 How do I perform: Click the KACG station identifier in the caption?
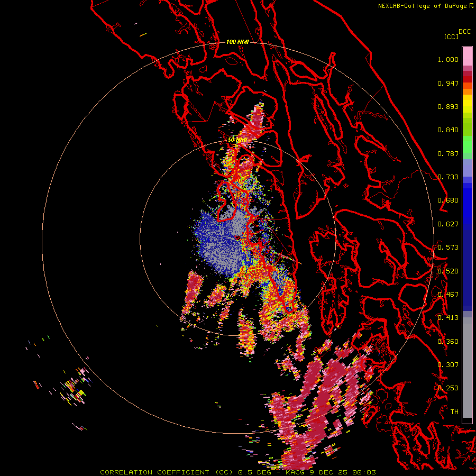pyautogui.click(x=296, y=472)
